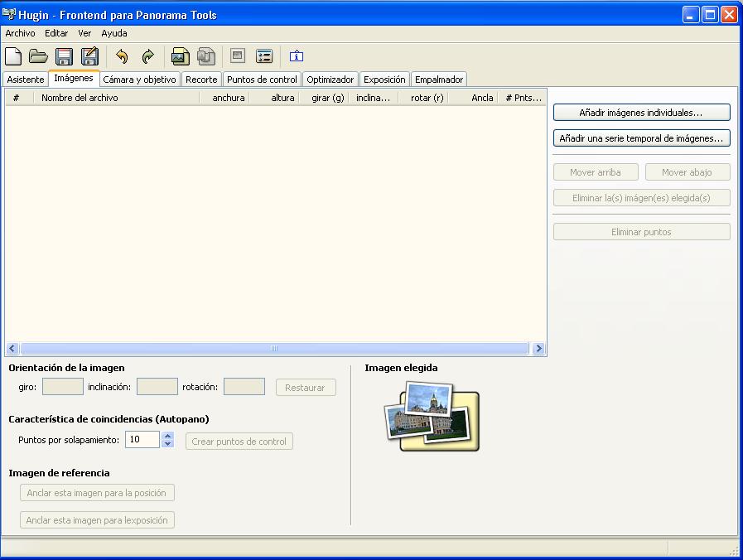Image resolution: width=743 pixels, height=560 pixels.
Task: Show the control points list icon
Action: click(x=264, y=56)
